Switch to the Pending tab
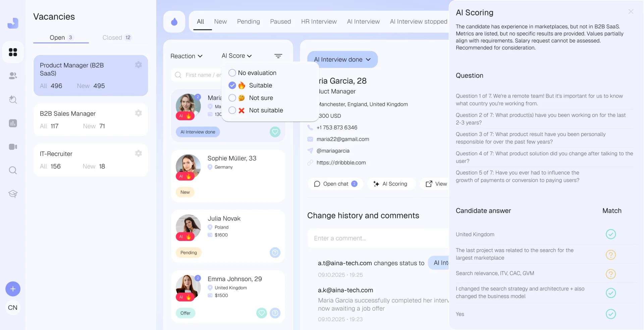Image resolution: width=644 pixels, height=330 pixels. tap(249, 21)
